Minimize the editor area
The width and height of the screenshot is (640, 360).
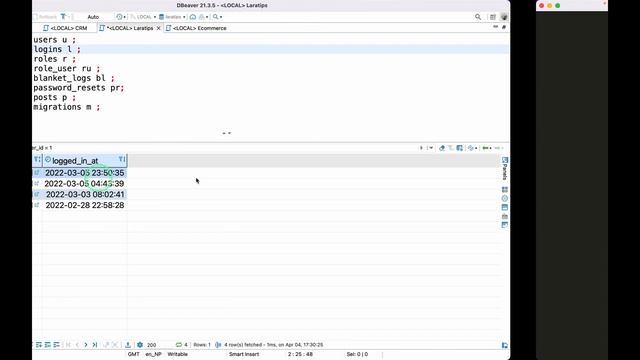click(x=496, y=27)
